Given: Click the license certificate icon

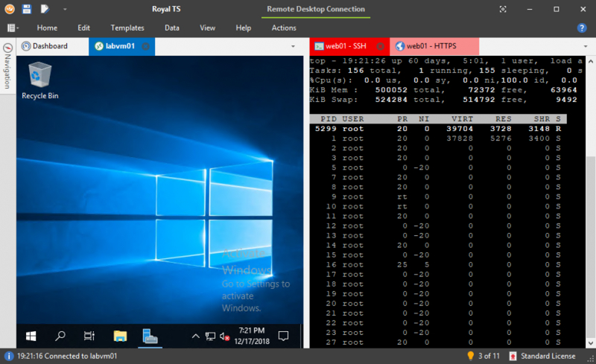Looking at the screenshot, I should [513, 356].
